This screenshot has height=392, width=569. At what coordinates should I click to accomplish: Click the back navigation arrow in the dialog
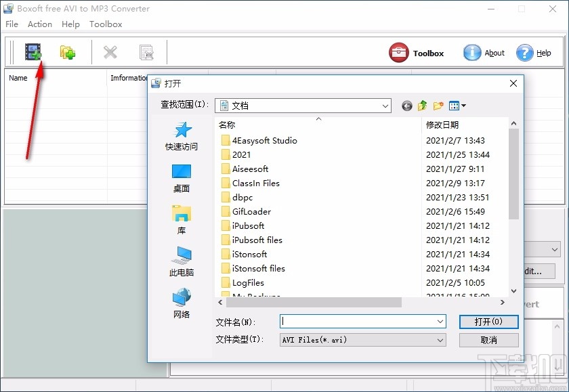(406, 106)
